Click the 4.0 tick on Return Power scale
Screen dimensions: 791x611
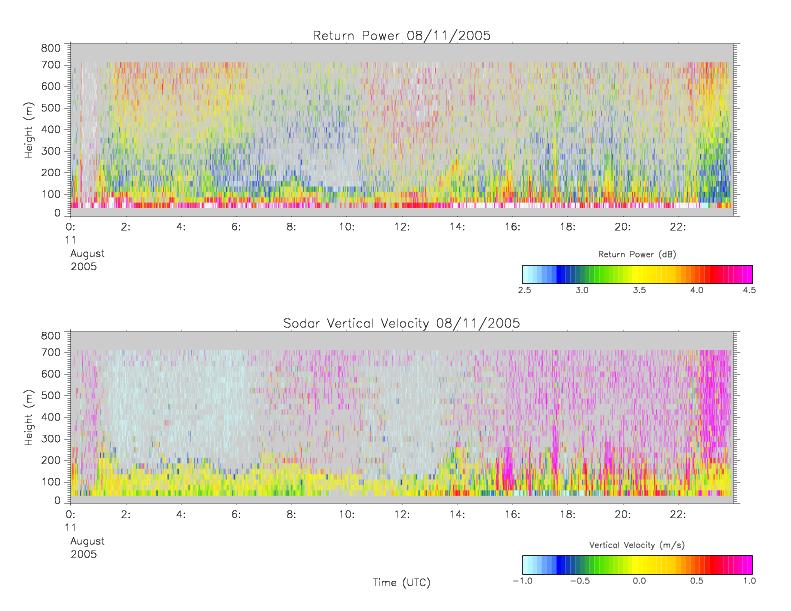click(x=697, y=290)
